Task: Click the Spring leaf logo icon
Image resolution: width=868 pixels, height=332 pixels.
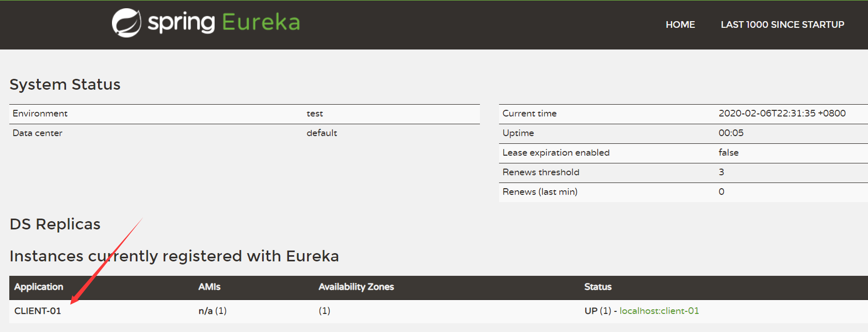Action: pyautogui.click(x=126, y=23)
